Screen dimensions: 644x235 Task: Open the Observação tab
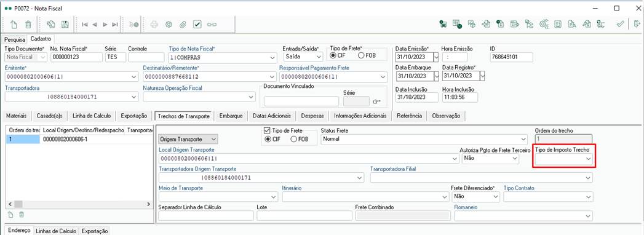[x=446, y=116]
